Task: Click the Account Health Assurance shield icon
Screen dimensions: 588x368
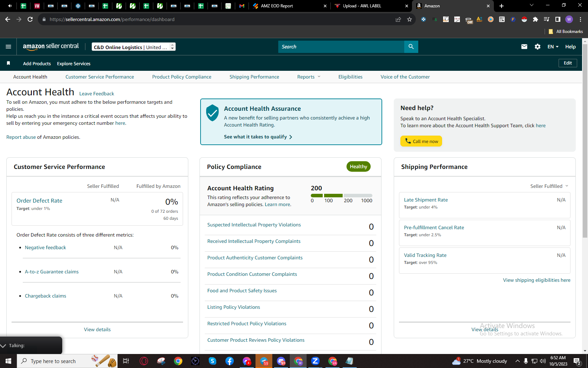Action: [212, 113]
